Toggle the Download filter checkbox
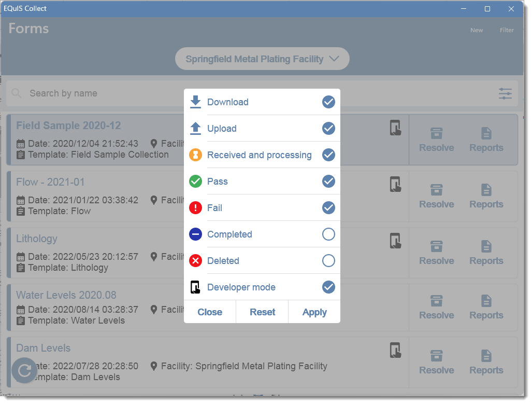This screenshot has width=532, height=404. coord(328,102)
